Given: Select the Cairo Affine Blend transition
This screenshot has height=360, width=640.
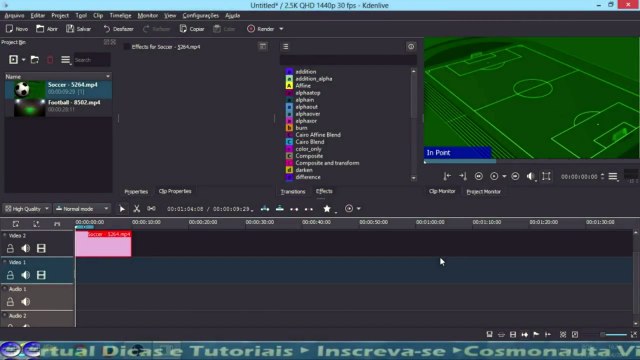Looking at the screenshot, I should (318, 135).
